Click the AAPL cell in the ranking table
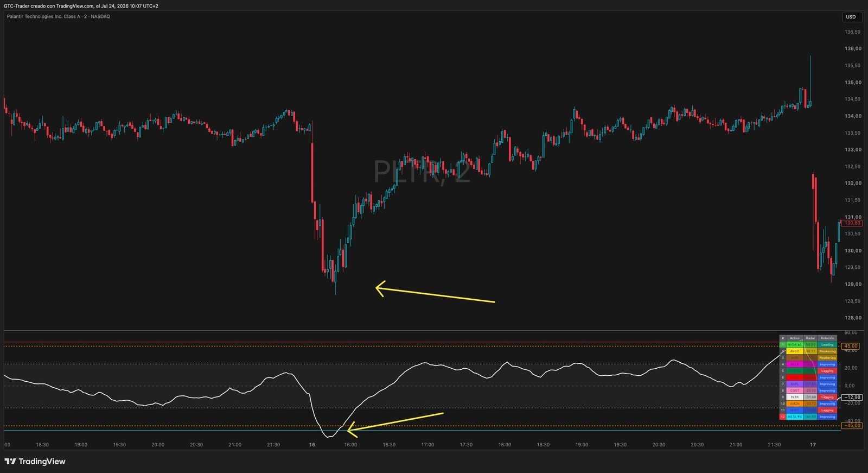The image size is (868, 473). 795,384
